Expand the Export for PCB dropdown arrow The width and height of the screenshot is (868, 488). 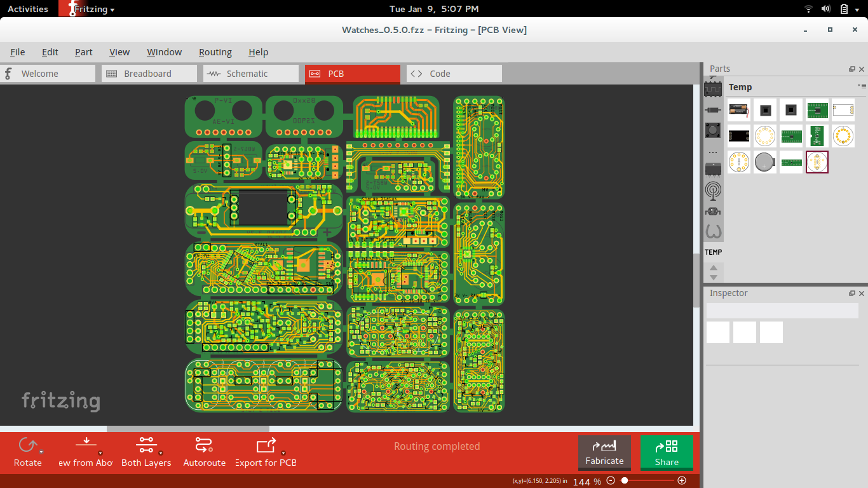[282, 452]
